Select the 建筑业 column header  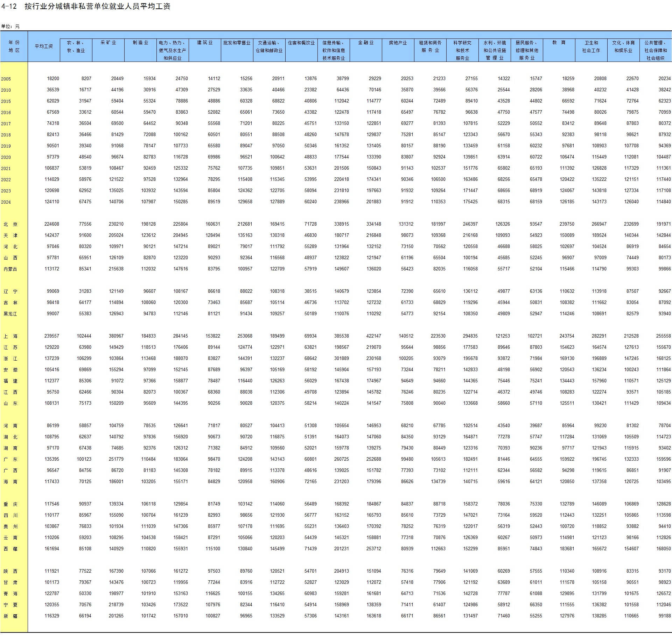point(205,43)
